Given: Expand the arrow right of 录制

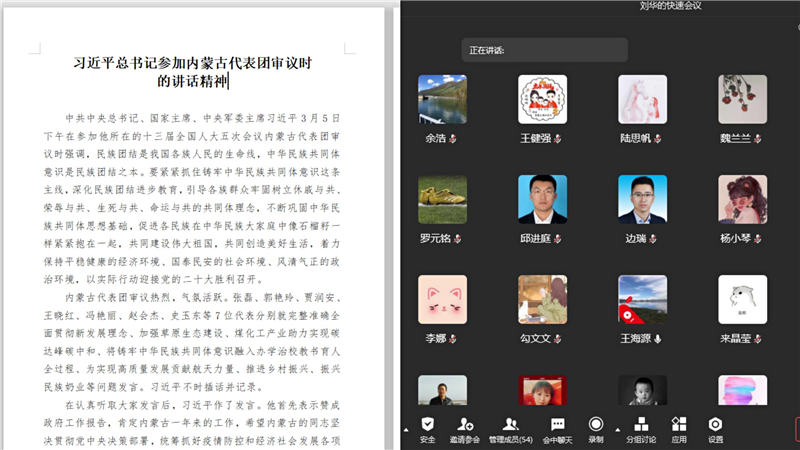Looking at the screenshot, I should 618,430.
